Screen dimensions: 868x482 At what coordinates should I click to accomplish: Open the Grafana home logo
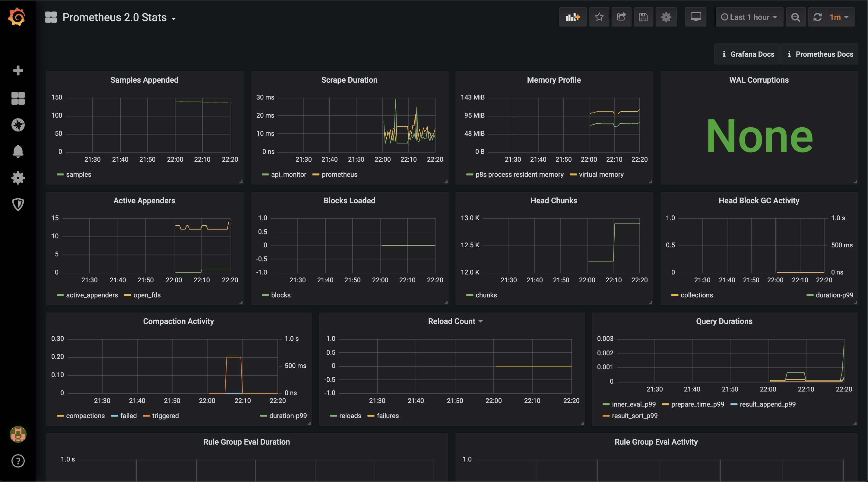point(17,17)
